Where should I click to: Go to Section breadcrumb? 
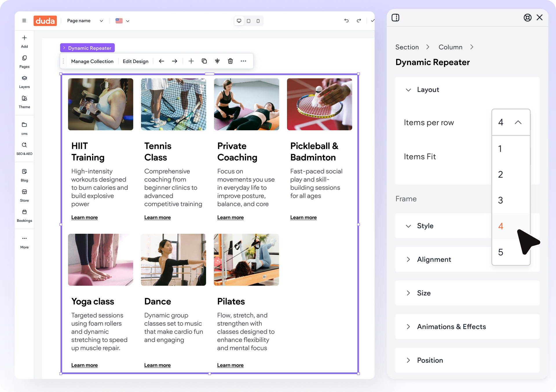[407, 47]
